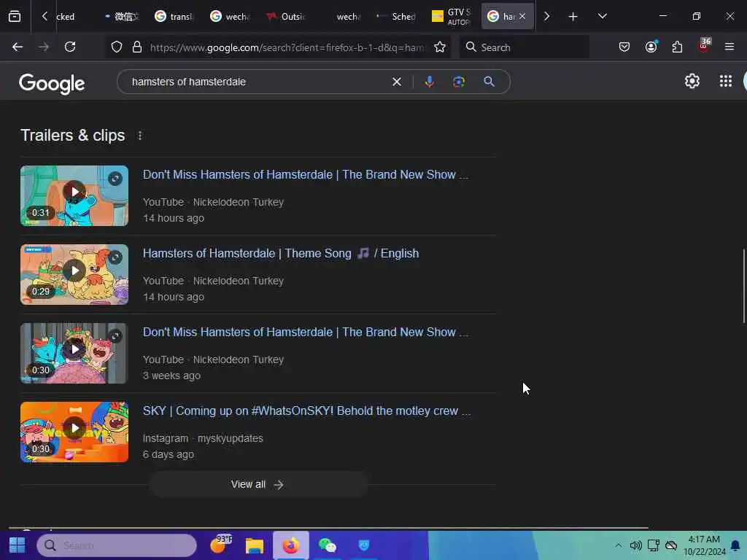Open Firefox from the taskbar
This screenshot has width=747, height=560.
(x=290, y=545)
